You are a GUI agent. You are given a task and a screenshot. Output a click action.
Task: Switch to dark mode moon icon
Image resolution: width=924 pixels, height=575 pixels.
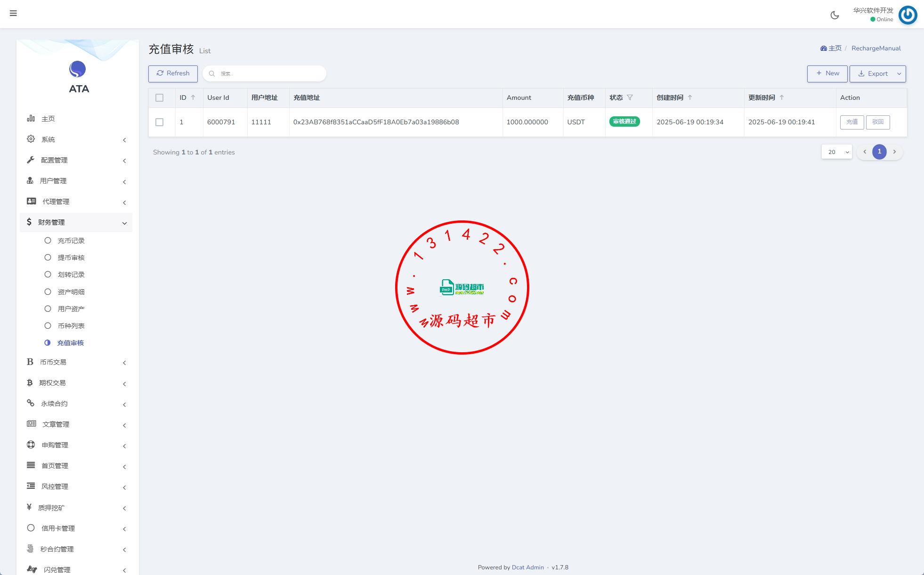click(x=835, y=15)
